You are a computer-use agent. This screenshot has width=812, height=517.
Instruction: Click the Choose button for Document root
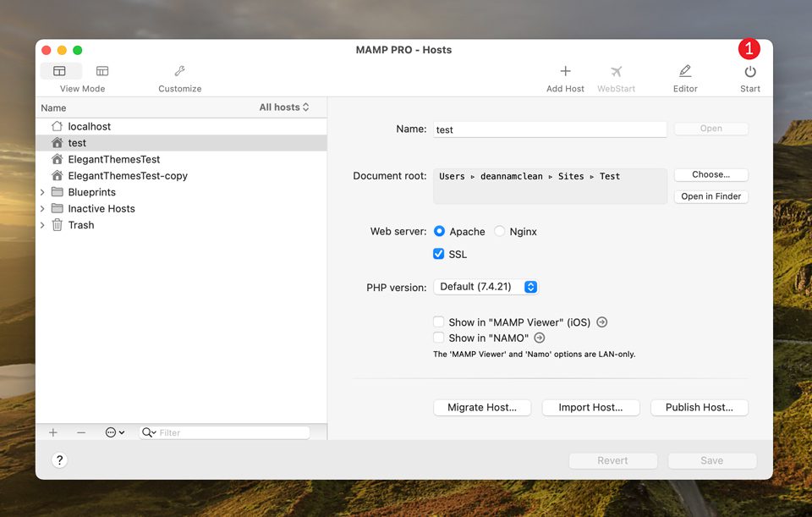[710, 174]
